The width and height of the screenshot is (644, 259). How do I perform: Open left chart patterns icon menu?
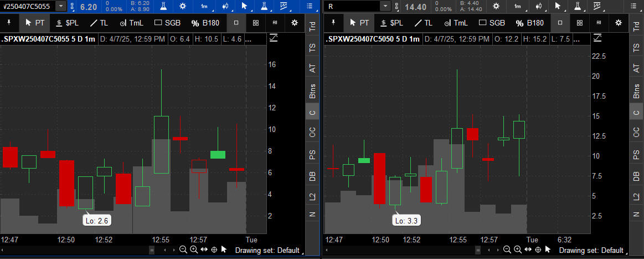pos(284,6)
